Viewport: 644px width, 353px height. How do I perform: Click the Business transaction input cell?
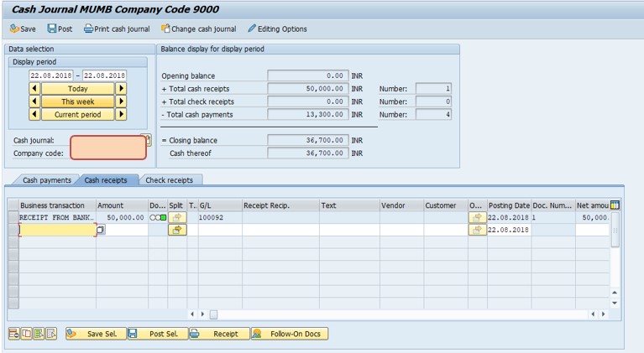(x=57, y=230)
